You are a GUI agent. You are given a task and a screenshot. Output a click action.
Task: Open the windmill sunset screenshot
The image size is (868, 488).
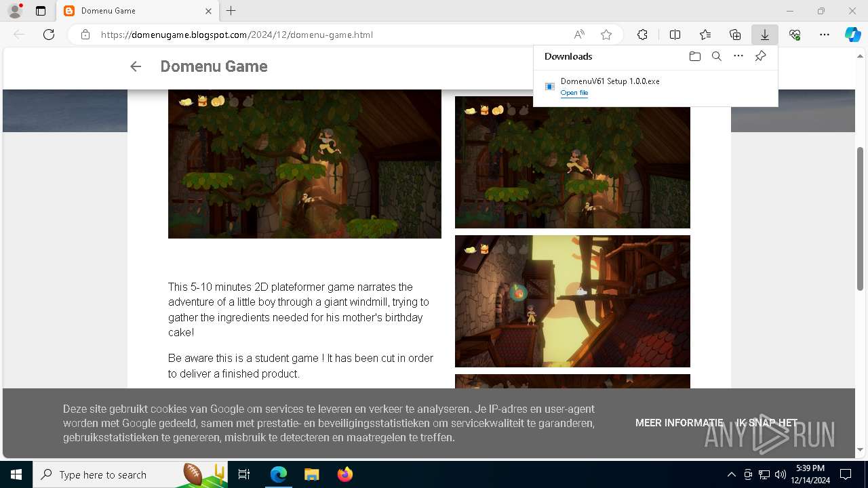click(572, 301)
